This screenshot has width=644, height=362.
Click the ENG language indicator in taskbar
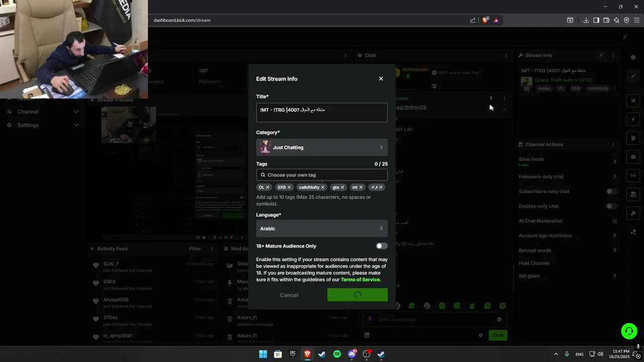(x=580, y=354)
